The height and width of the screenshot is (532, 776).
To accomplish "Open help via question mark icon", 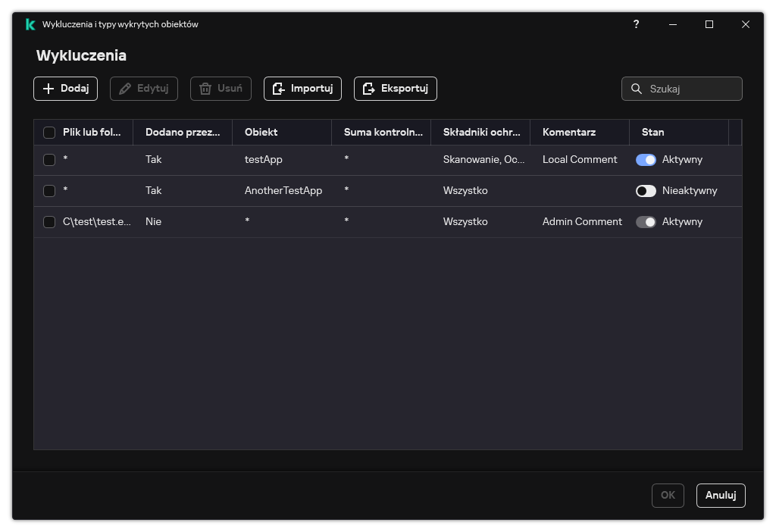I will pos(636,24).
